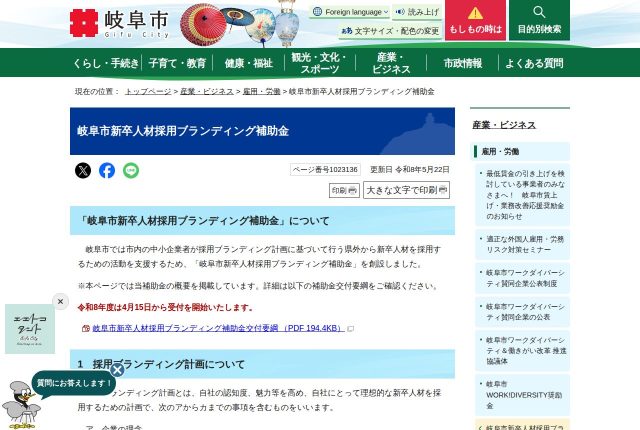
Task: Share page via LINE icon
Action: coord(131,171)
